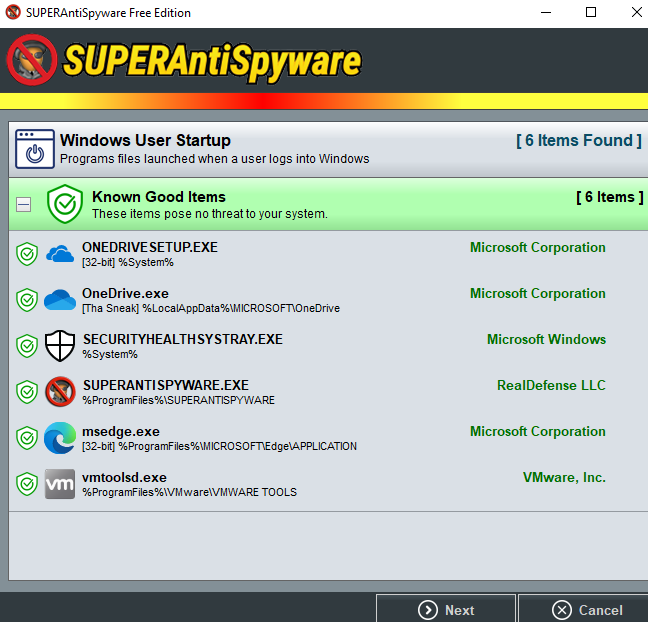Click the [ 6 Items ] count label
The image size is (648, 622).
click(x=610, y=197)
